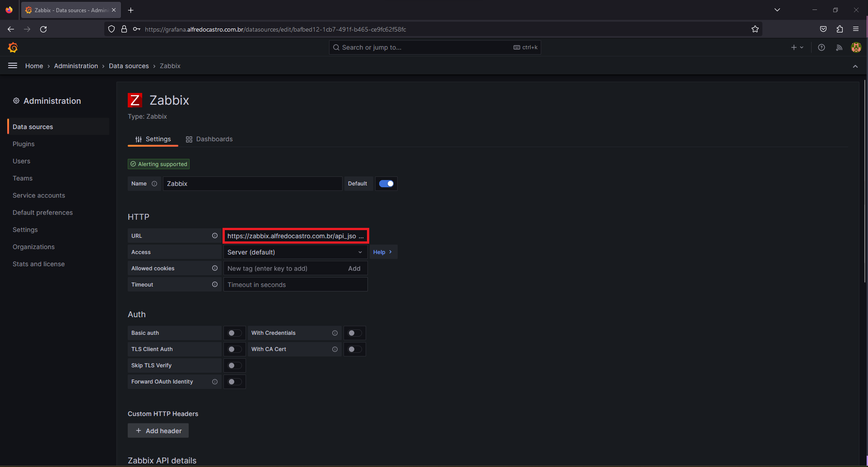
Task: Go to Administration breadcrumb link
Action: point(76,66)
